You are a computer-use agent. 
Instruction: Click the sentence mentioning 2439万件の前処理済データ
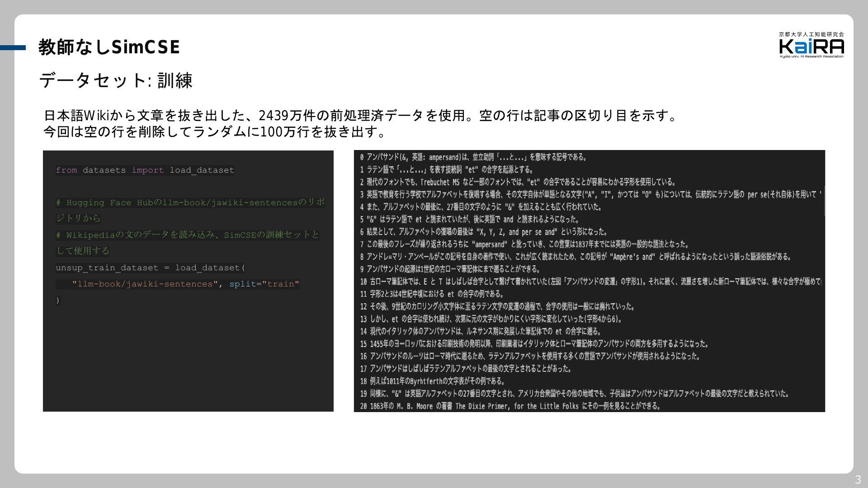(x=361, y=116)
